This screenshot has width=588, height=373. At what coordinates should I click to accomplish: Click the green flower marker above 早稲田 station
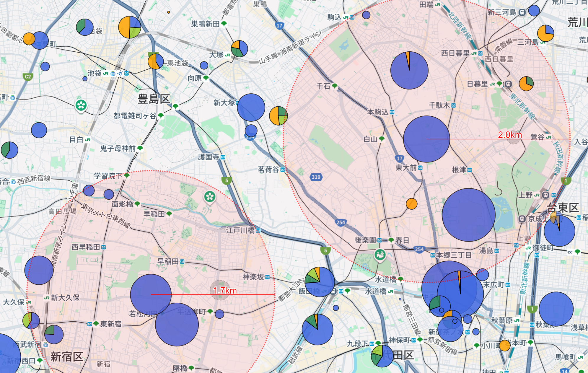[210, 196]
